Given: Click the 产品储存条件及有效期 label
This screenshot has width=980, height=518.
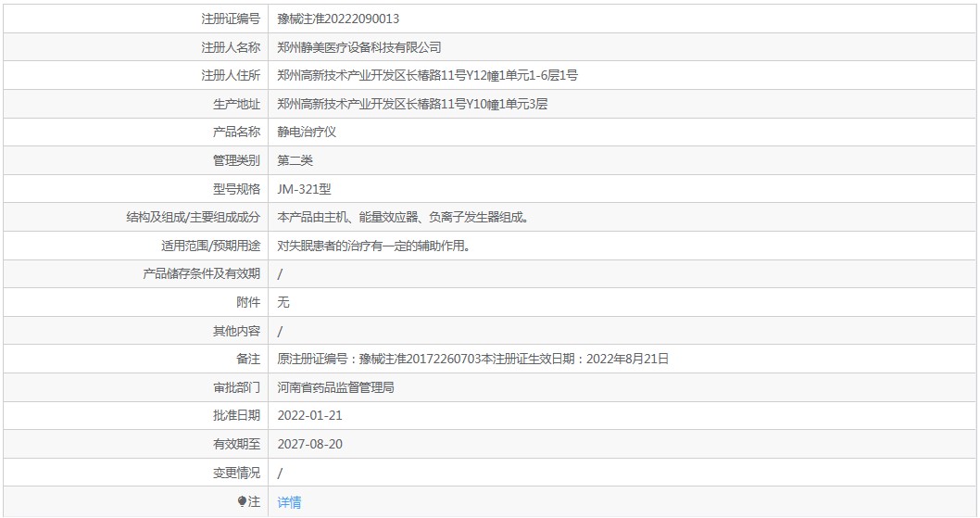Looking at the screenshot, I should click(x=201, y=274).
